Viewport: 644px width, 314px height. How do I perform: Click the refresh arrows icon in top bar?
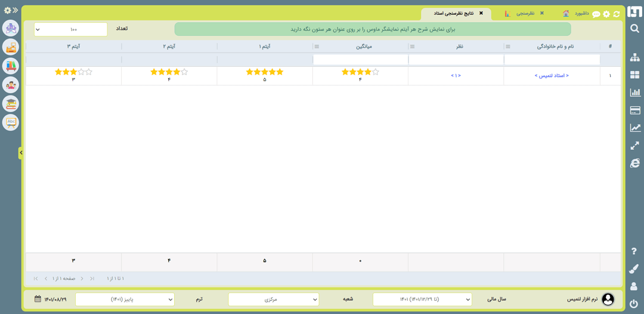pos(616,14)
